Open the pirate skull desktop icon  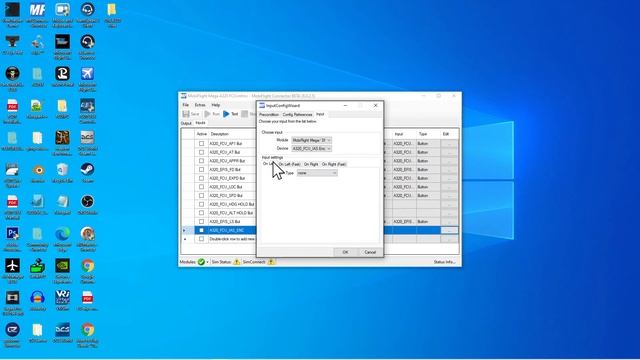point(12,74)
